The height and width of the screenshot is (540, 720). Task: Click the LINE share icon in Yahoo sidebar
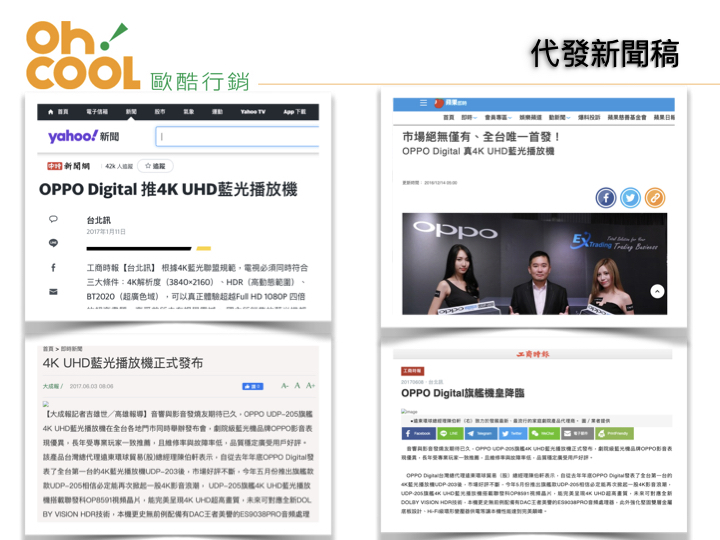coord(53,242)
